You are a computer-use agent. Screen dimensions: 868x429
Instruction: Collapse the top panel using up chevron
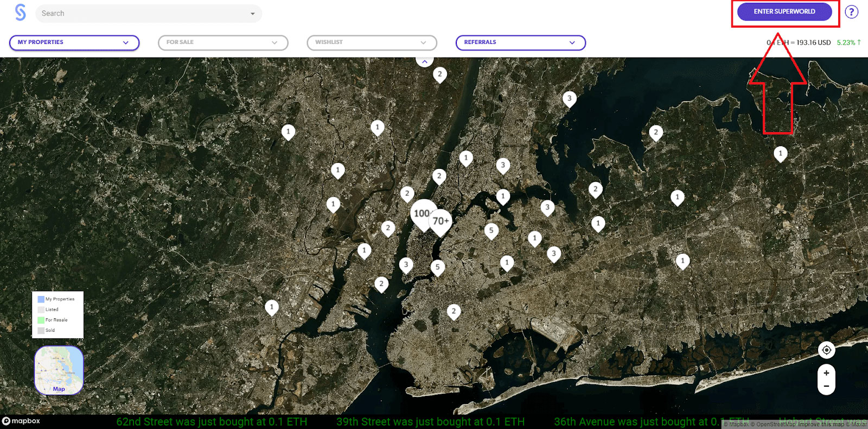point(424,61)
